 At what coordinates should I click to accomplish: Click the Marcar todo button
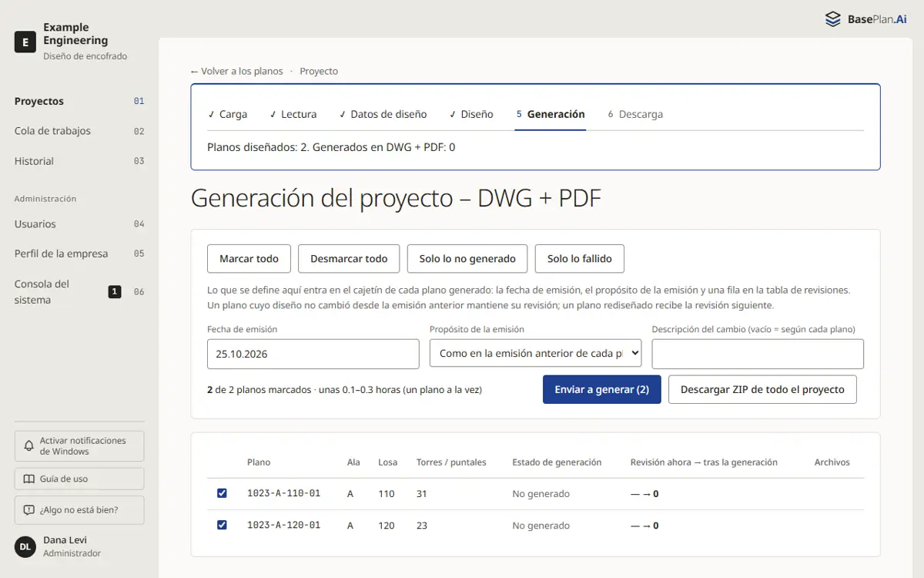(249, 259)
